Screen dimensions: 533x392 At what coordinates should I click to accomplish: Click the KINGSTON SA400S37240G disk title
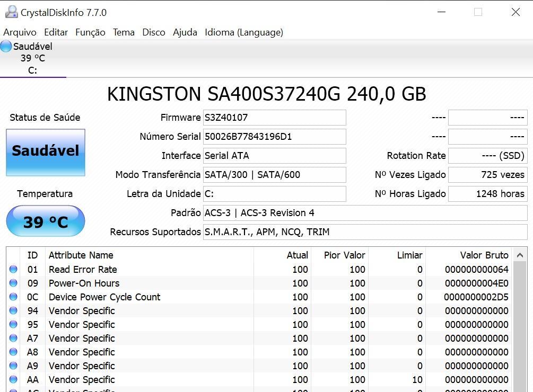[x=266, y=94]
